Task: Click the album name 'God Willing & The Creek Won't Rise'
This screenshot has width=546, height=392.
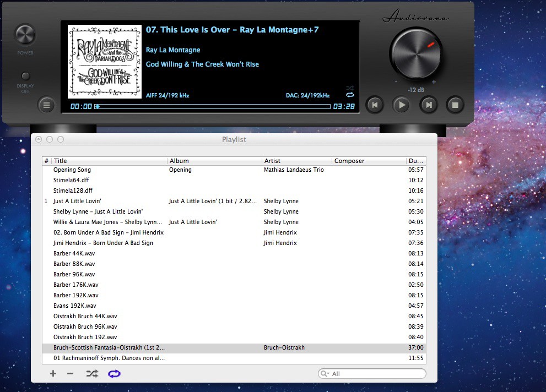Action: click(x=202, y=64)
